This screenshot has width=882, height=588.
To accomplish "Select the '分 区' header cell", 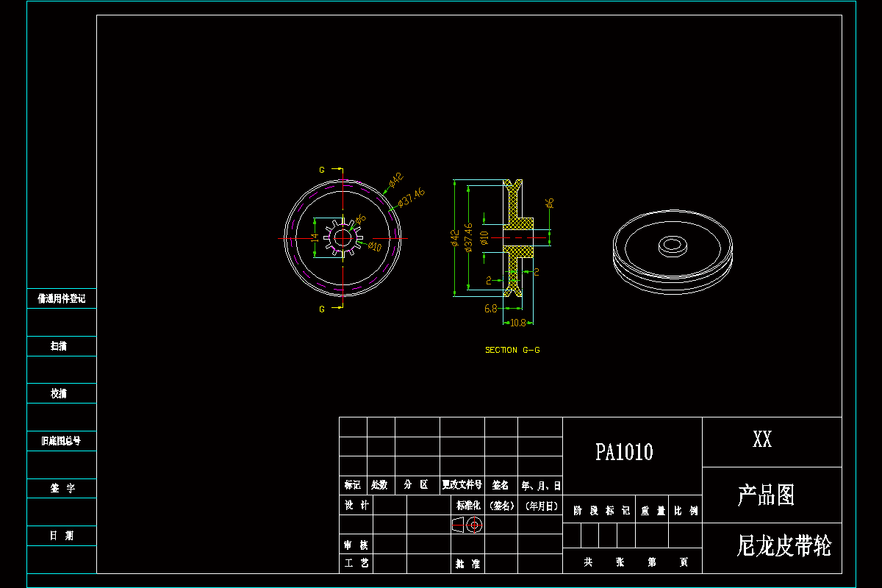I will point(417,485).
